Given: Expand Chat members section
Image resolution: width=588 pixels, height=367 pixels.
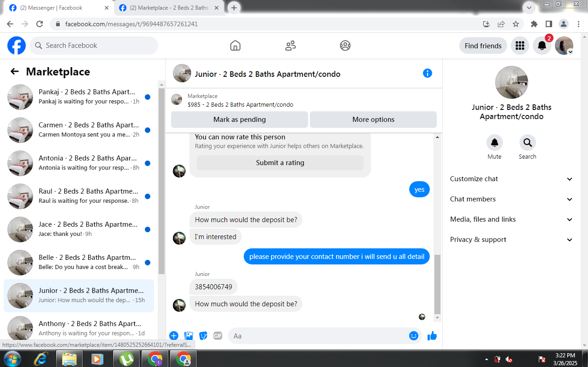Looking at the screenshot, I should coord(512,199).
